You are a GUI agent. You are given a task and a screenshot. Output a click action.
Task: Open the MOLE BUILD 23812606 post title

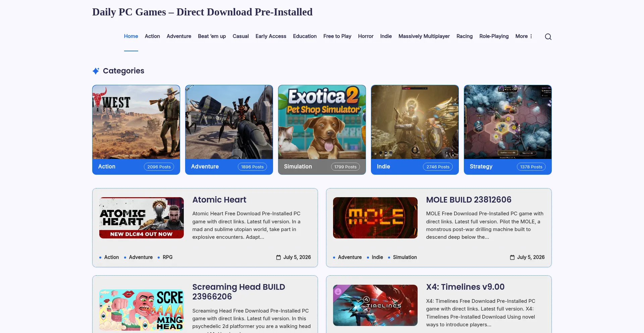[x=469, y=200]
